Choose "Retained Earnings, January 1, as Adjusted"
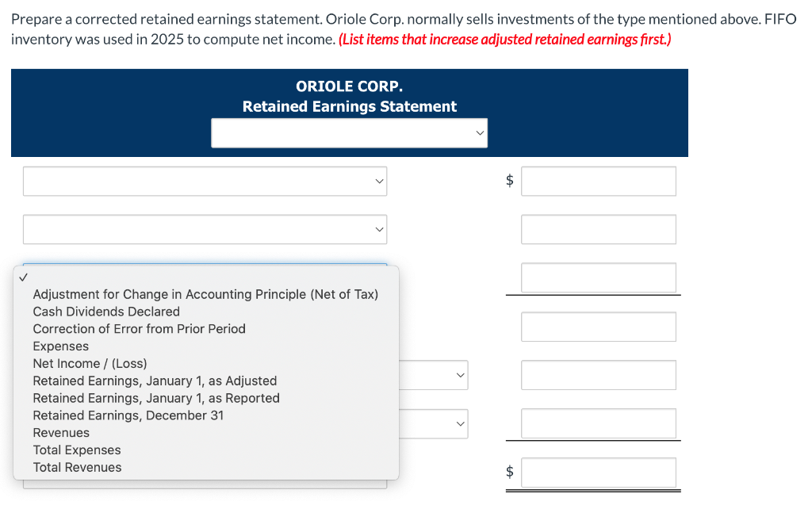Screen dimensions: 812x509 (154, 381)
